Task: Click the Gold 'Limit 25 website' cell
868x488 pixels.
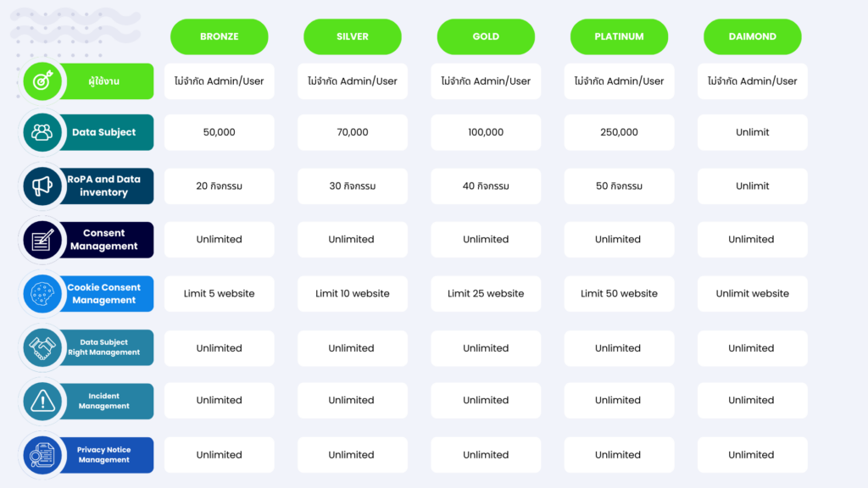Action: coord(486,294)
